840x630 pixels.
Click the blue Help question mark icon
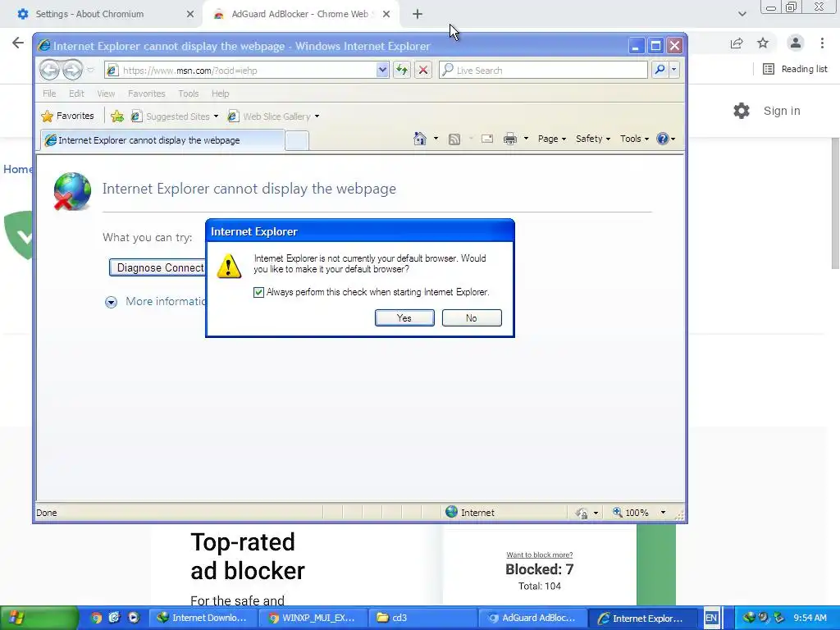(x=663, y=139)
